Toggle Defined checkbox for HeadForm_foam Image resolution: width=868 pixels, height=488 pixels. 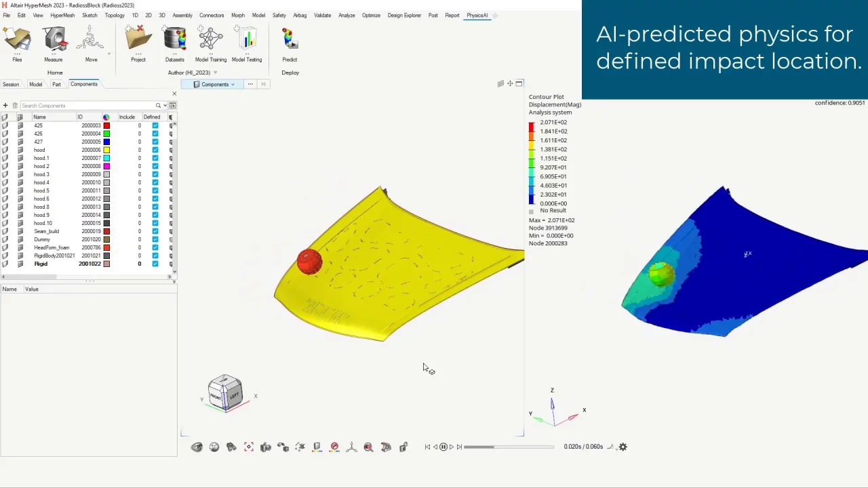(x=155, y=247)
